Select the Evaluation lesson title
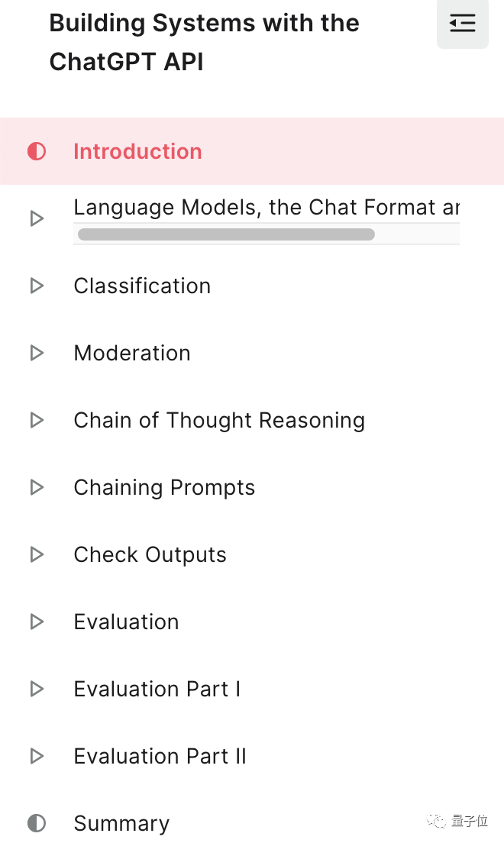Image resolution: width=504 pixels, height=843 pixels. 126,622
